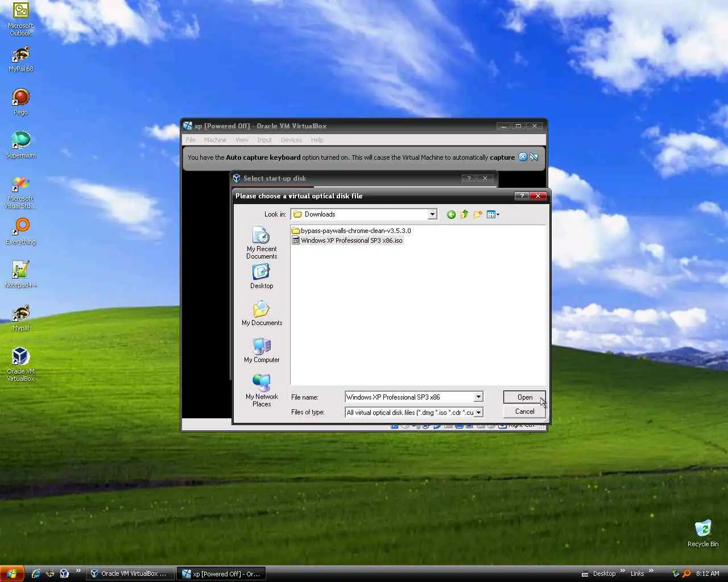728x582 pixels.
Task: Expand the Files of type dropdown
Action: tap(478, 413)
